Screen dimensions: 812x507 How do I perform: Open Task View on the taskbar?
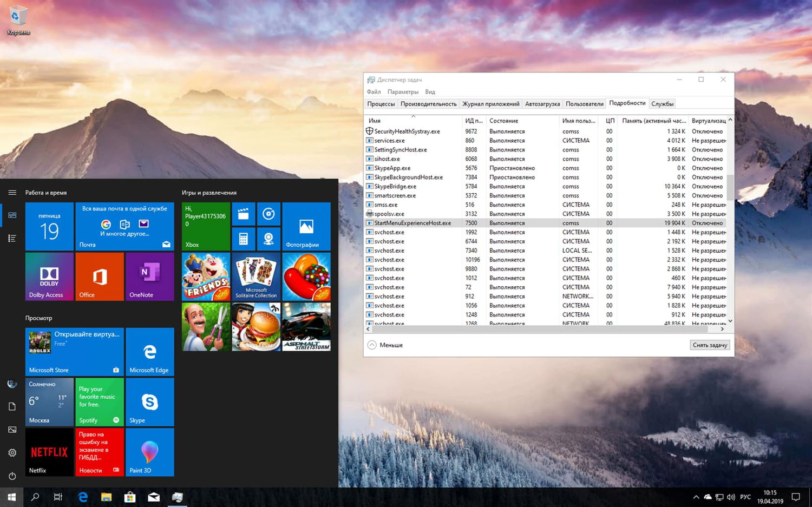pyautogui.click(x=58, y=497)
